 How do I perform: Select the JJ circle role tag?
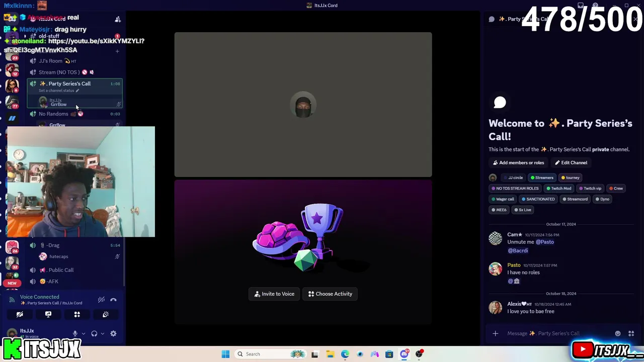click(513, 177)
